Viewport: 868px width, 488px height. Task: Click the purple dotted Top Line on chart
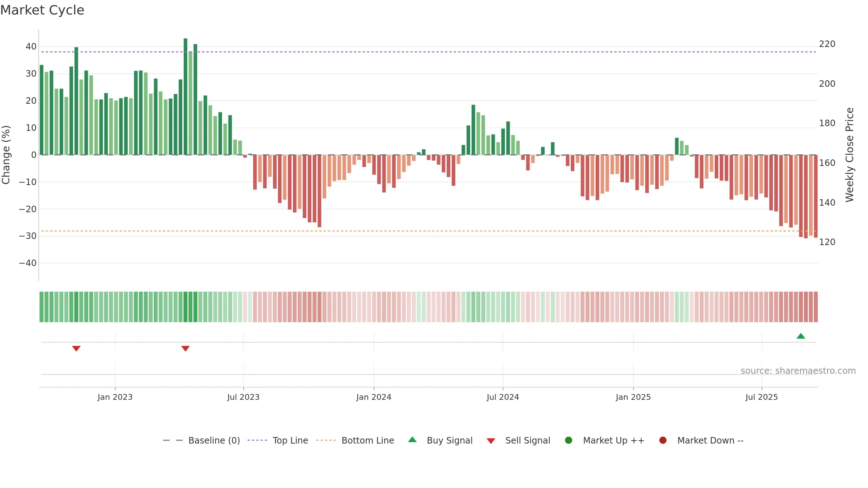(429, 52)
